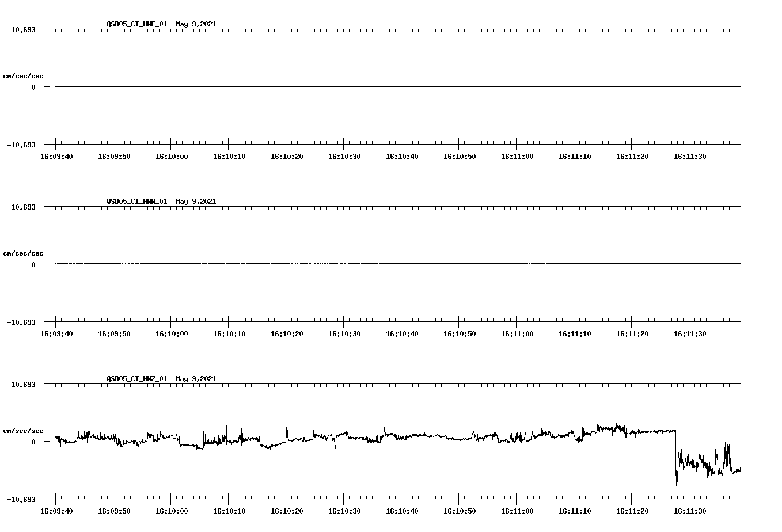This screenshot has height=532, width=782.
Task: Select the 10.693 amplitude label on top plot
Action: tap(24, 28)
